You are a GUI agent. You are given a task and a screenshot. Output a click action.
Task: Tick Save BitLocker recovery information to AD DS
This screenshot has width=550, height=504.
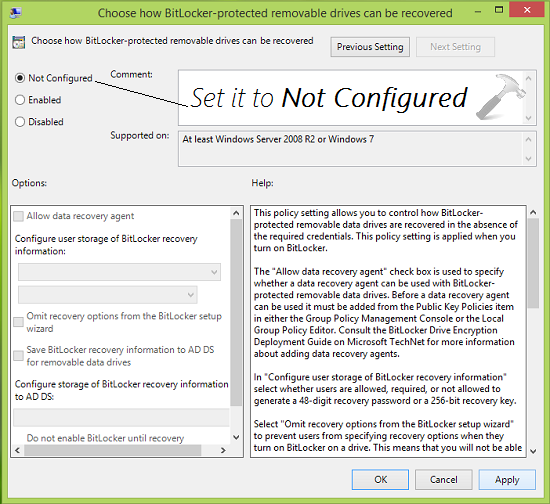(18, 356)
